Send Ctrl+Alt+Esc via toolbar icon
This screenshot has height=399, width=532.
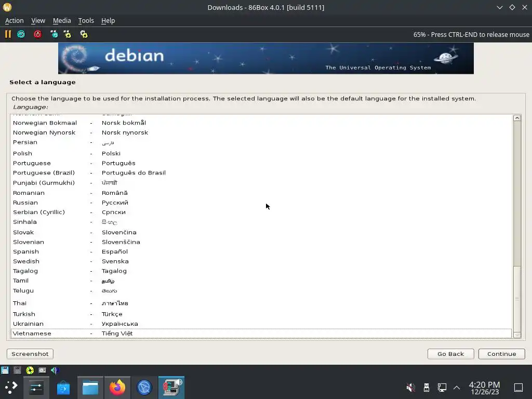tap(68, 34)
